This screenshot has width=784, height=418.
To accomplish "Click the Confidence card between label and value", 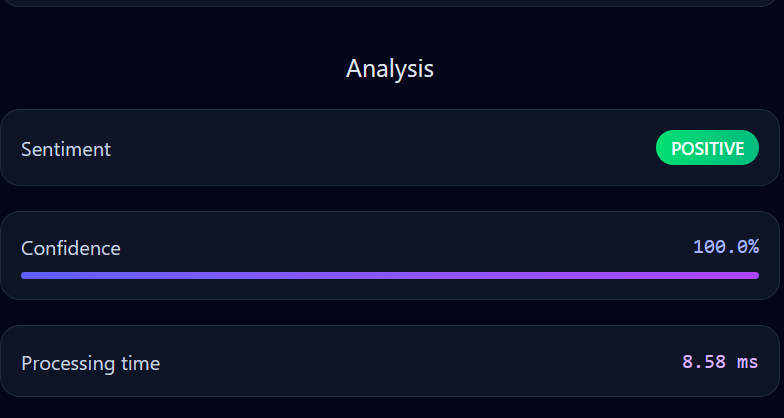I will click(x=400, y=246).
